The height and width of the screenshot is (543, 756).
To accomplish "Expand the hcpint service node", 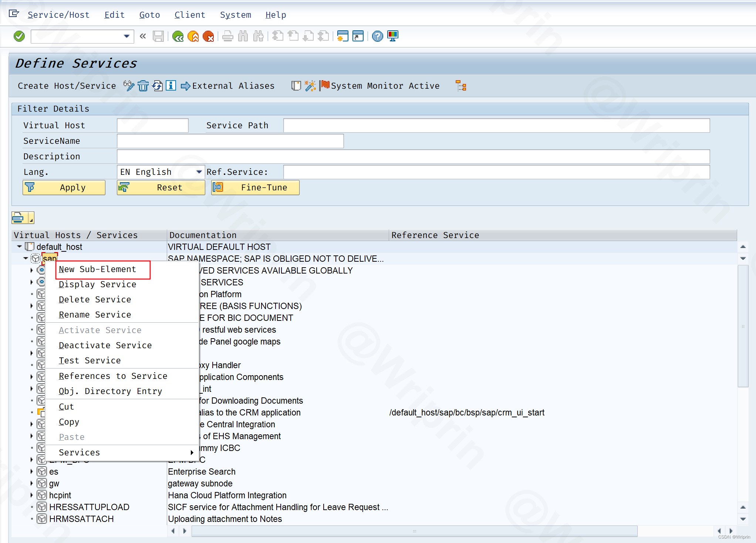I will point(31,495).
